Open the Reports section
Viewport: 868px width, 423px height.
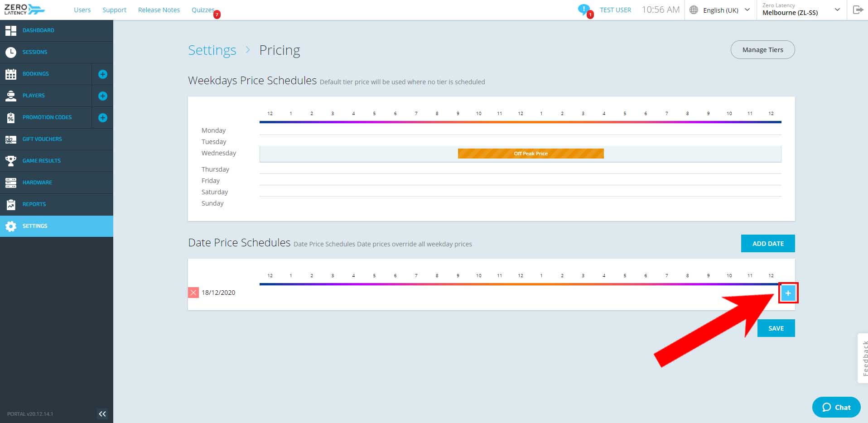[57, 204]
